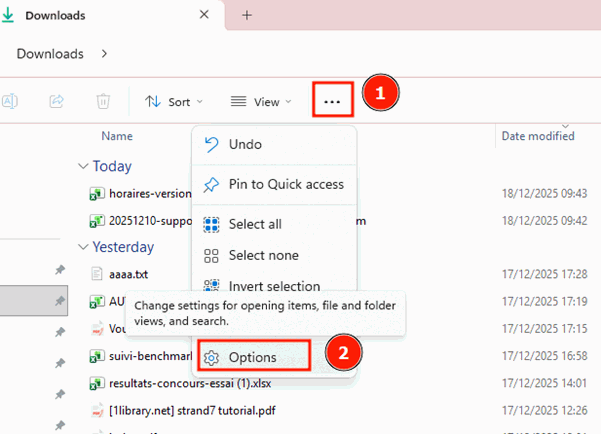Screen dimensions: 601x434
Task: Click the strand7 tutorial PDF icon
Action: [97, 411]
